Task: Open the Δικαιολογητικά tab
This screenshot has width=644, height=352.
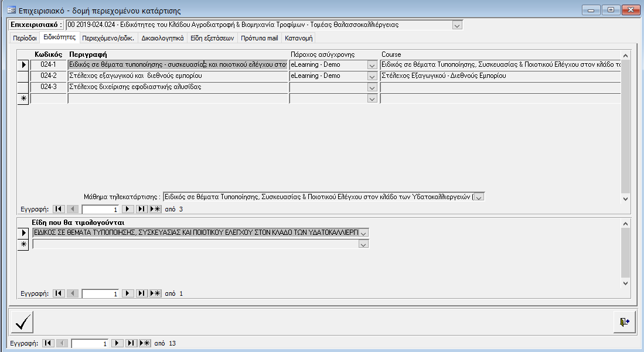Action: pos(162,38)
